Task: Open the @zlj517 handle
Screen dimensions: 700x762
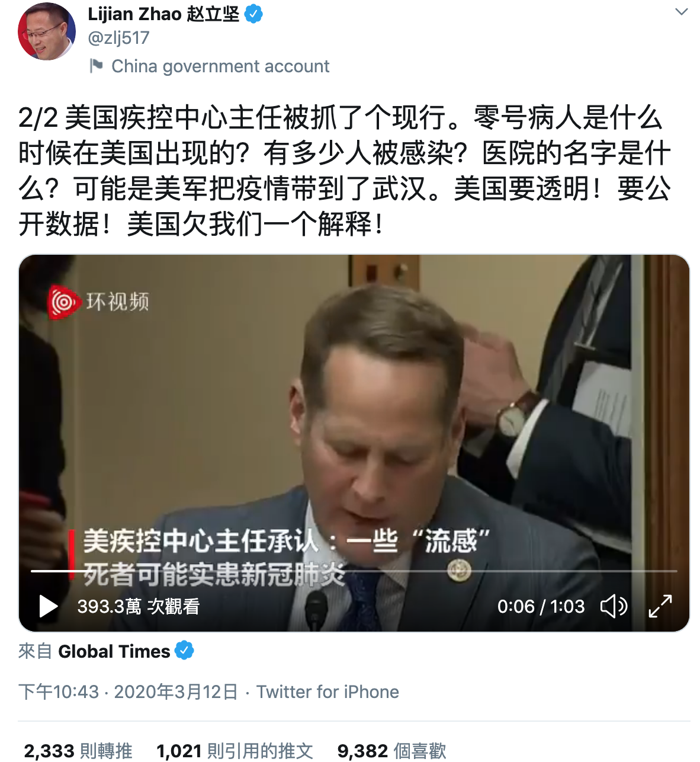Action: pyautogui.click(x=118, y=38)
